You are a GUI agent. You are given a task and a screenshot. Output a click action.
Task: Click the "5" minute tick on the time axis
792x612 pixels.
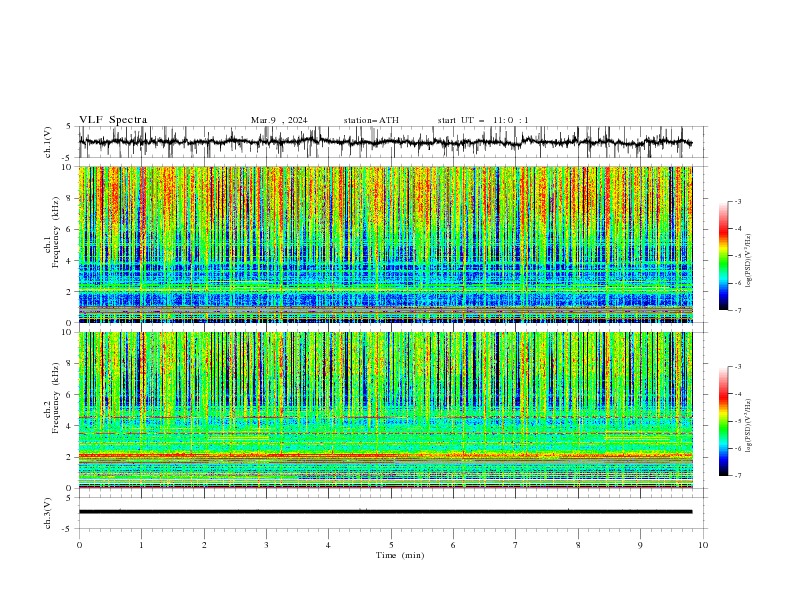391,545
